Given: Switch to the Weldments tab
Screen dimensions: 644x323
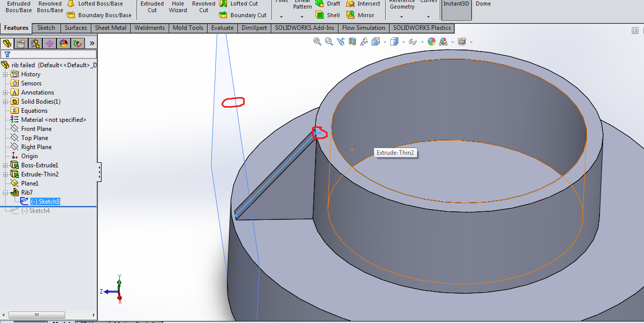Looking at the screenshot, I should (150, 28).
